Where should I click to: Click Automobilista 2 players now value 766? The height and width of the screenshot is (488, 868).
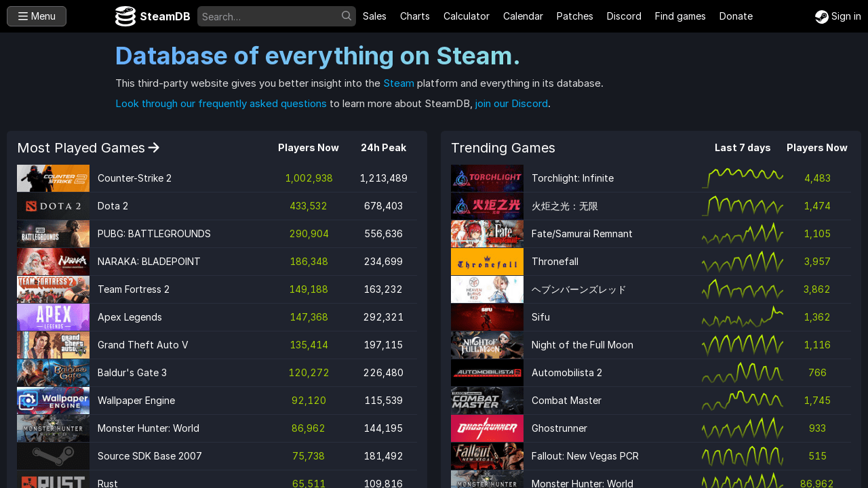coord(817,373)
